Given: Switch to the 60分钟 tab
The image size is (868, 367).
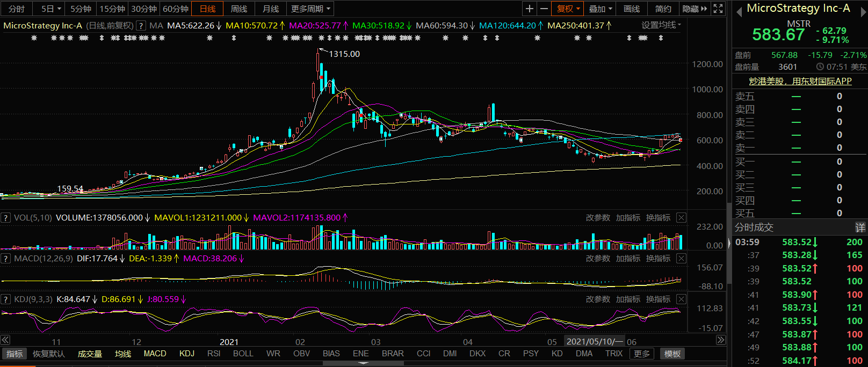Looking at the screenshot, I should pyautogui.click(x=176, y=9).
